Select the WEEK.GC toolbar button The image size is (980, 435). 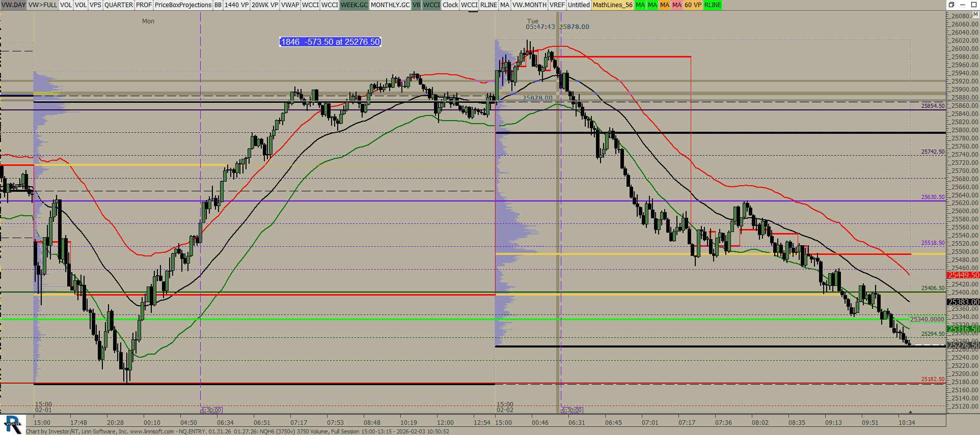pyautogui.click(x=354, y=5)
